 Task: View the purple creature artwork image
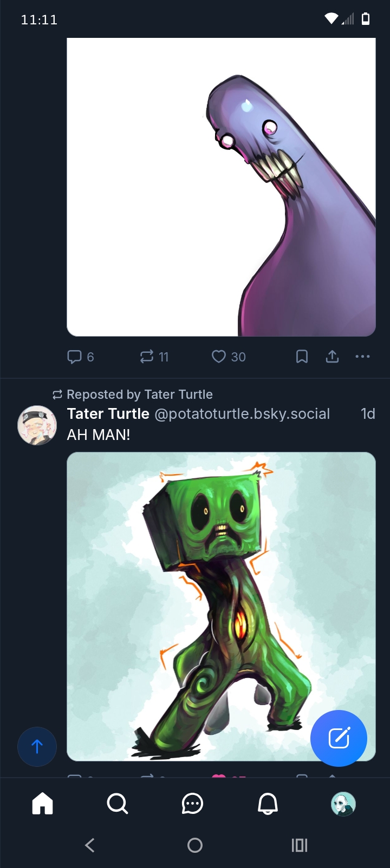point(221,187)
